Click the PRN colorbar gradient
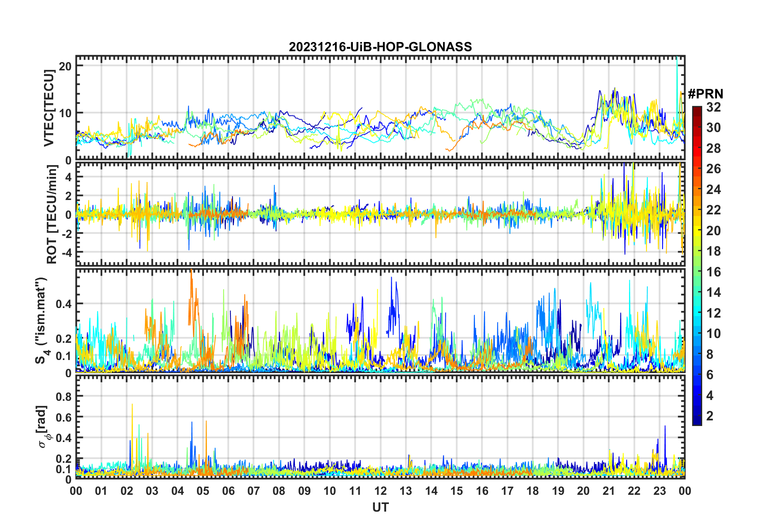This screenshot has width=761, height=532. (x=697, y=266)
